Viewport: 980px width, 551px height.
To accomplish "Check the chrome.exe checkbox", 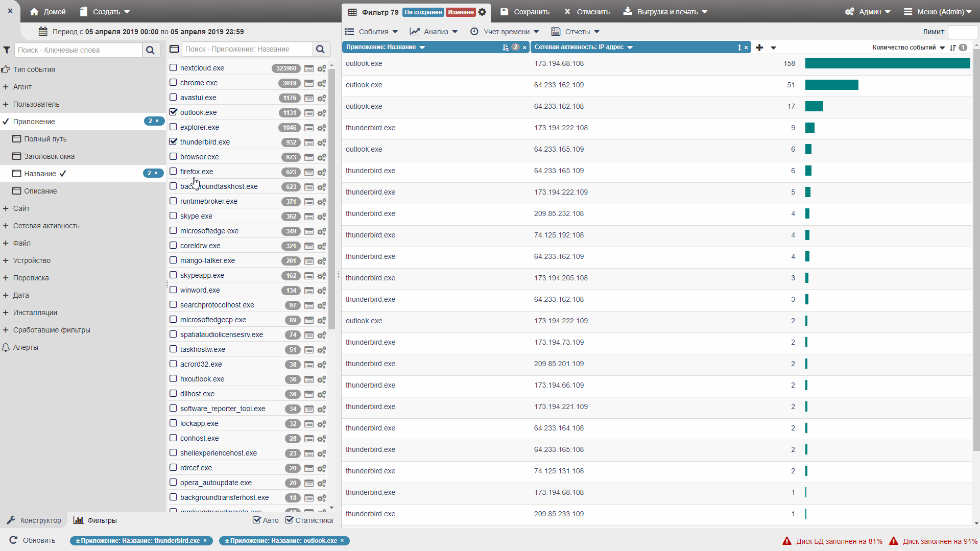I will tap(173, 82).
